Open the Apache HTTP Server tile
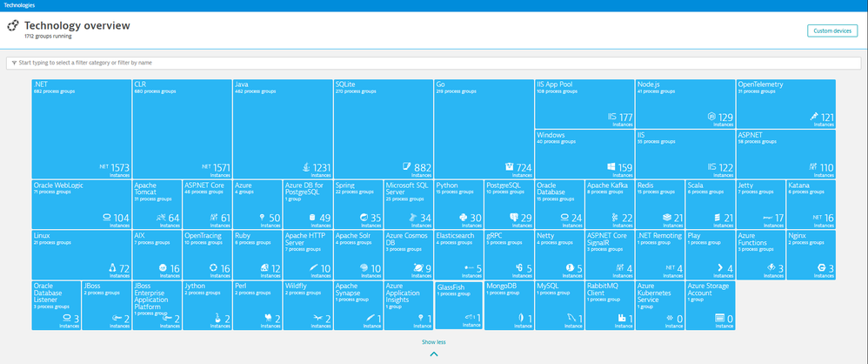This screenshot has width=868, height=364. [x=308, y=255]
